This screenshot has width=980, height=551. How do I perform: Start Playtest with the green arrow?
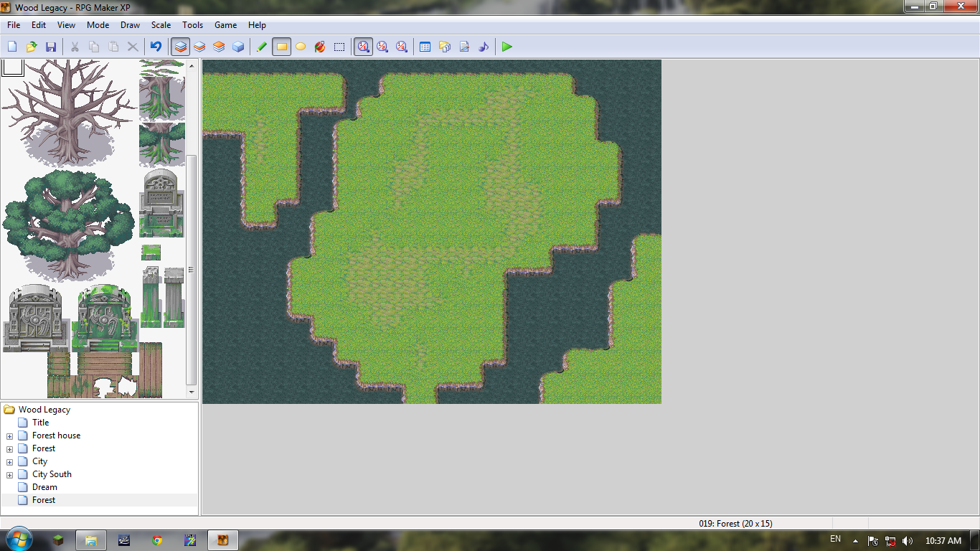(507, 47)
